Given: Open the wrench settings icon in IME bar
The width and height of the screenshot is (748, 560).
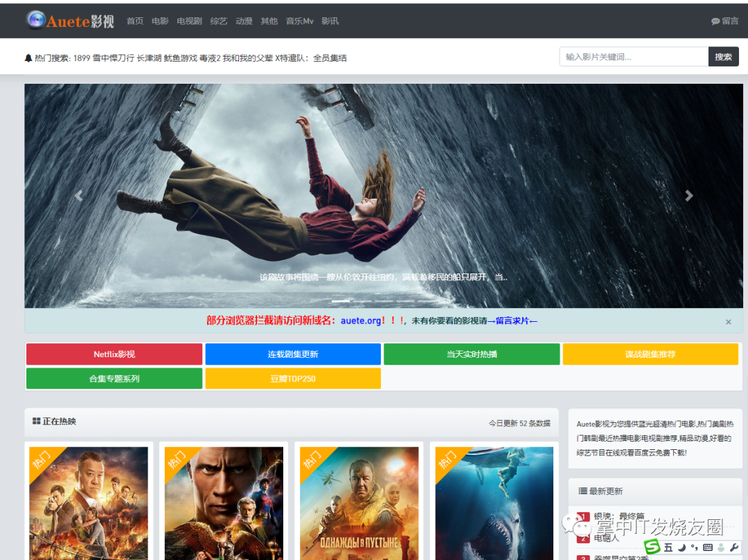Looking at the screenshot, I should 733,548.
